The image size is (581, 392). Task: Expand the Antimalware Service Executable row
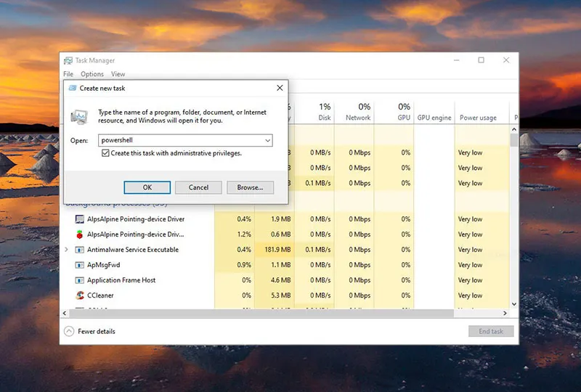67,250
